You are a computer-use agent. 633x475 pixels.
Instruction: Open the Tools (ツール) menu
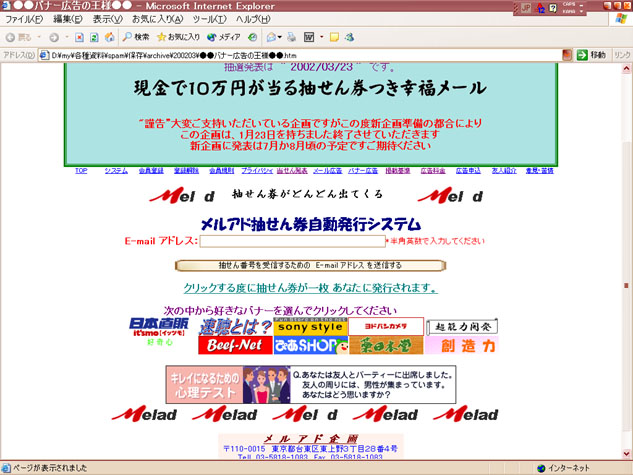tap(209, 19)
